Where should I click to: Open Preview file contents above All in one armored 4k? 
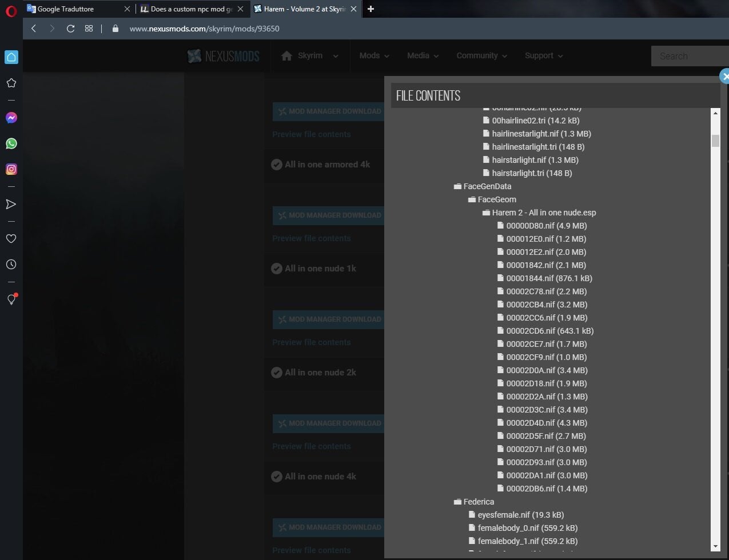[x=312, y=134]
